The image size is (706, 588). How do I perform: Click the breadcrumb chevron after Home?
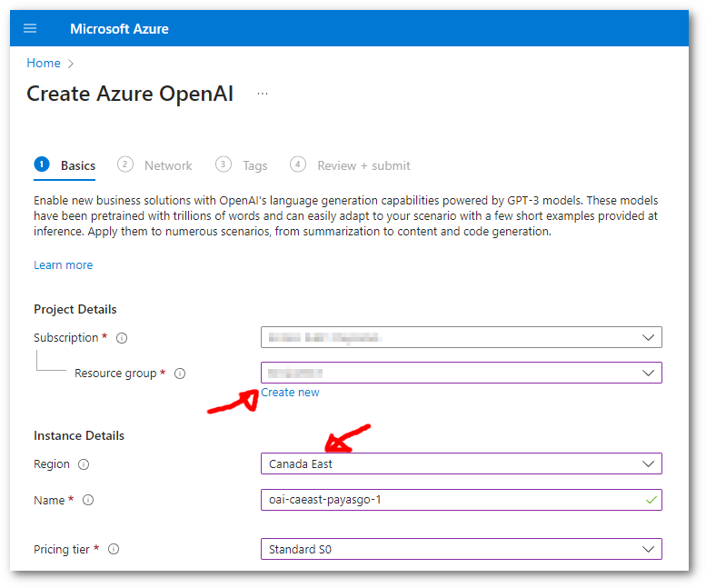(70, 64)
